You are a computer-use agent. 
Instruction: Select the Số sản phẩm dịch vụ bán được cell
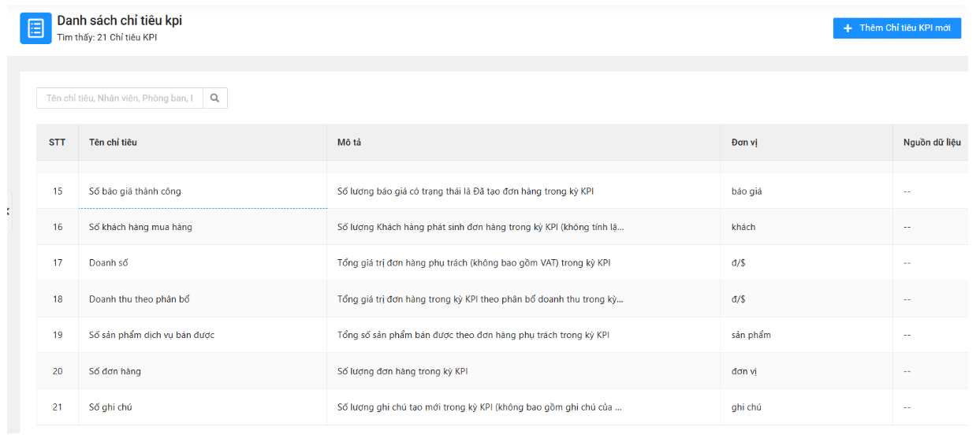pos(203,335)
